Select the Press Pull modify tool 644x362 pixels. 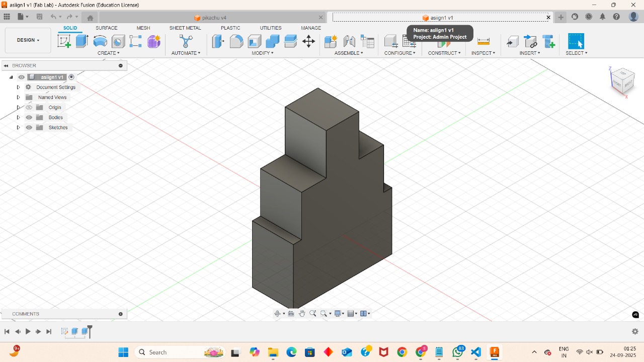tap(218, 41)
